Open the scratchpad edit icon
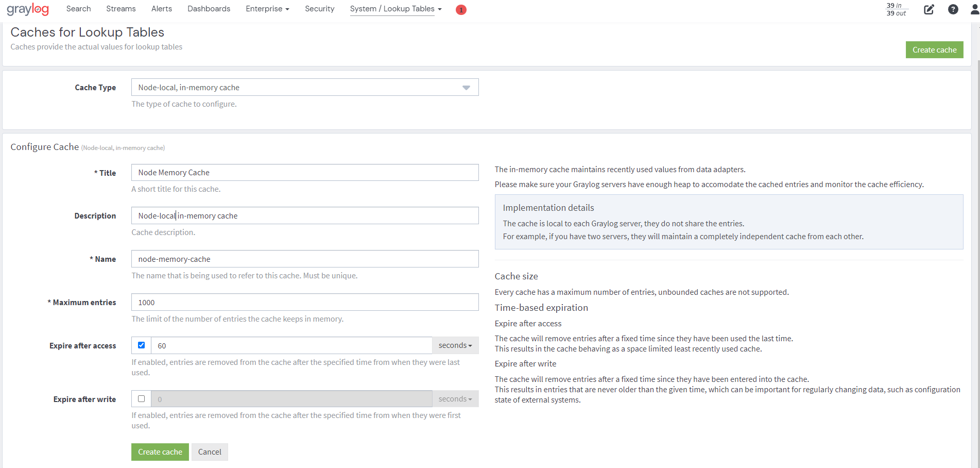 (x=929, y=9)
